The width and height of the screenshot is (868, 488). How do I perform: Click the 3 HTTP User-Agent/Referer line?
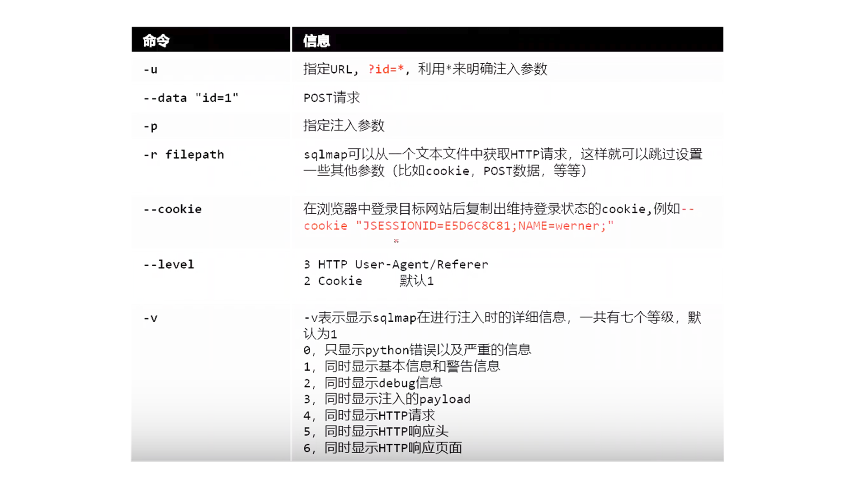click(396, 264)
